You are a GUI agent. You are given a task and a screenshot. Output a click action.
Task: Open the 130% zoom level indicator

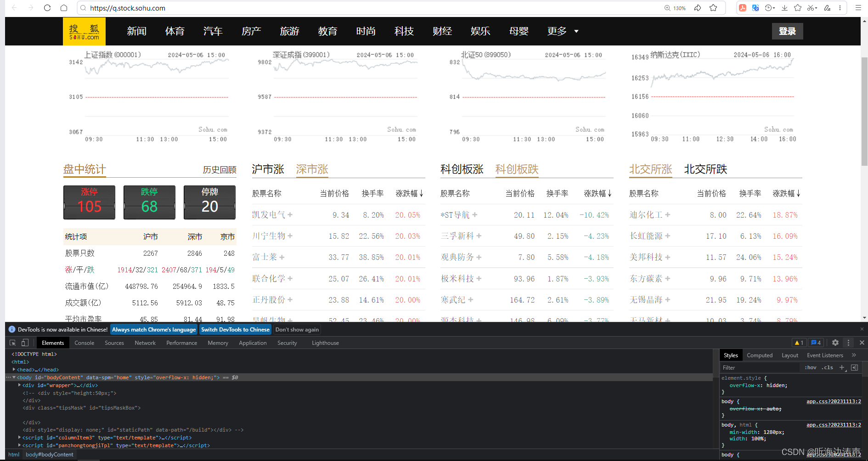pyautogui.click(x=675, y=8)
